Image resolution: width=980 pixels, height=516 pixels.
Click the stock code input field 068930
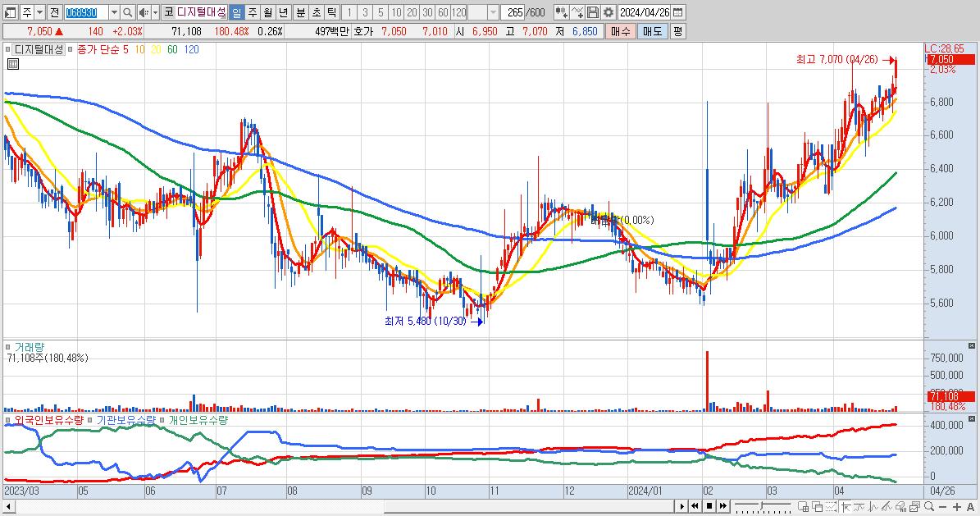pyautogui.click(x=86, y=12)
